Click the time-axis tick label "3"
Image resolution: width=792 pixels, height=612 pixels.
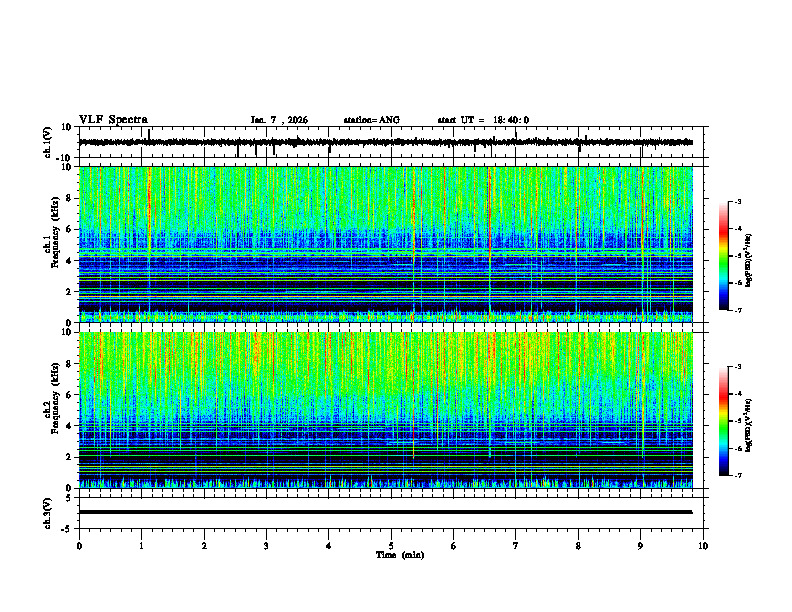point(266,546)
